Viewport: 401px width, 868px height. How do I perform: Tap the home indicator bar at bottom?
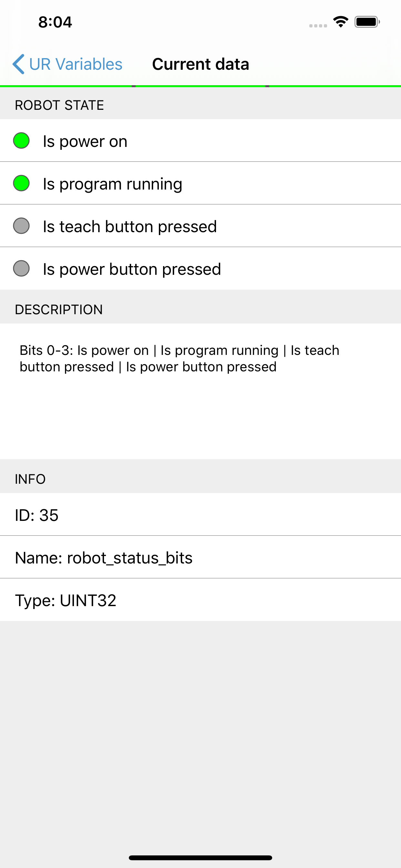200,858
